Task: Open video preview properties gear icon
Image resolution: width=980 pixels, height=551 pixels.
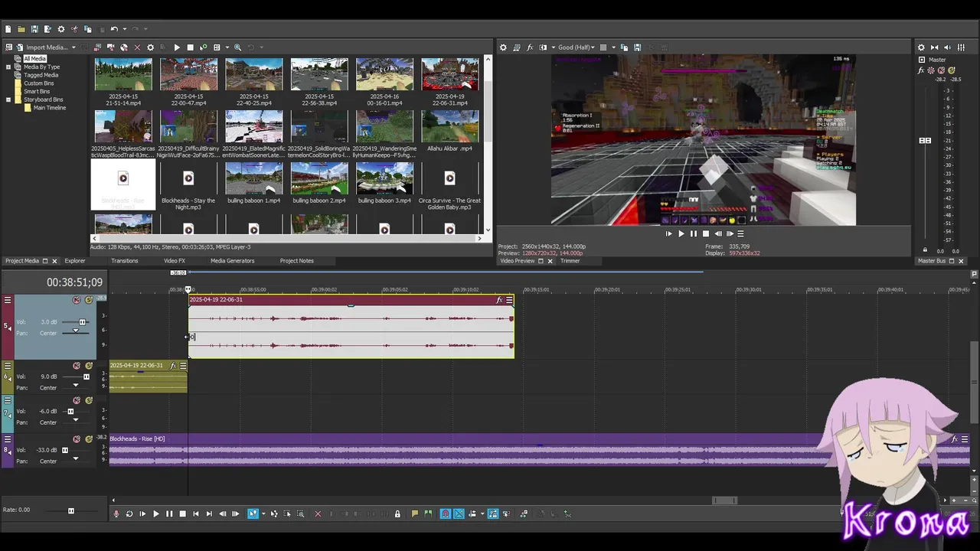Action: [503, 47]
